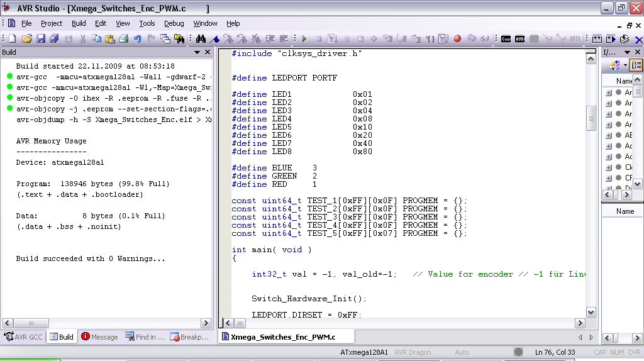Image resolution: width=644 pixels, height=361 pixels.
Task: Open the Window menu
Action: [x=205, y=23]
